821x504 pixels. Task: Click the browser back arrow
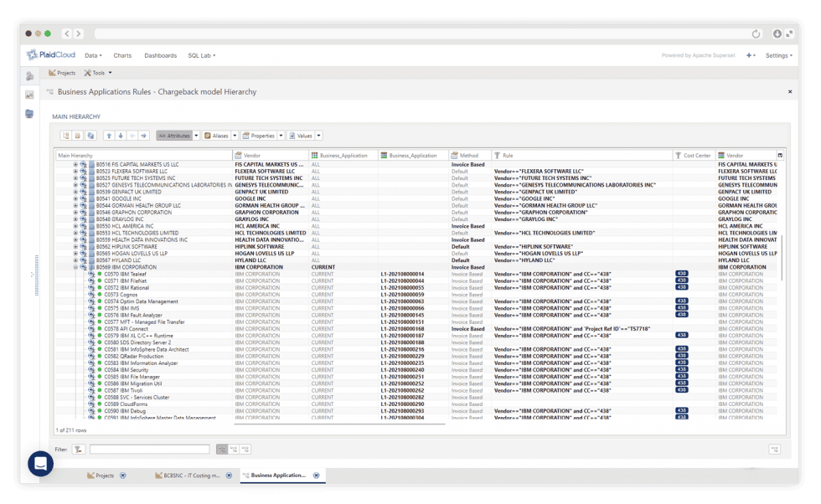point(67,33)
